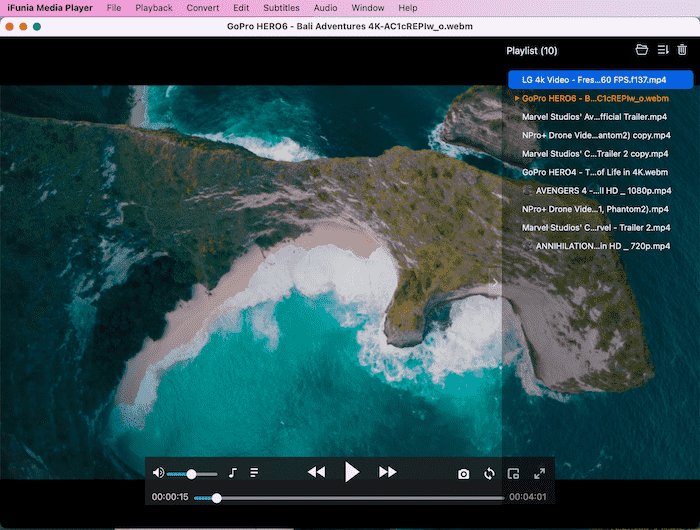The height and width of the screenshot is (530, 700).
Task: Click the rotate video icon
Action: click(490, 474)
